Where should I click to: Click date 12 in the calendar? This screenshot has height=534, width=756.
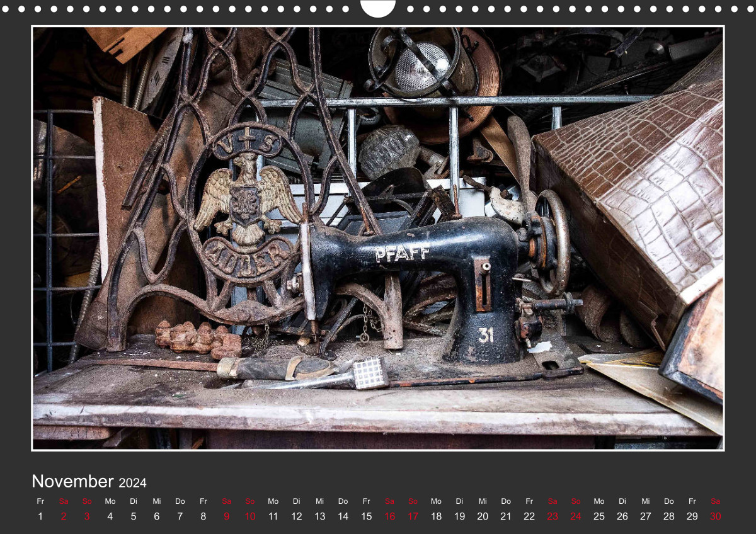tap(297, 516)
